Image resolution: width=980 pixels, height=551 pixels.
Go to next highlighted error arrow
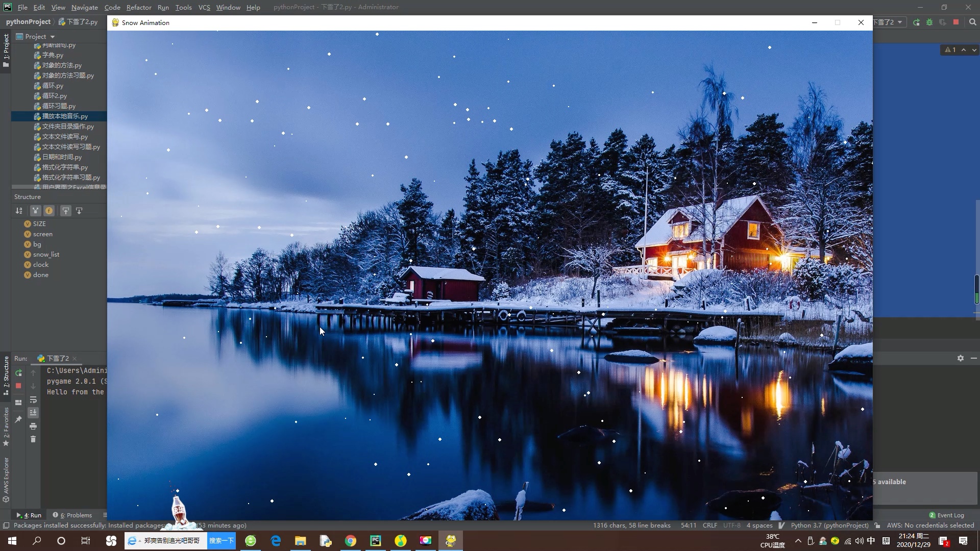pyautogui.click(x=974, y=50)
